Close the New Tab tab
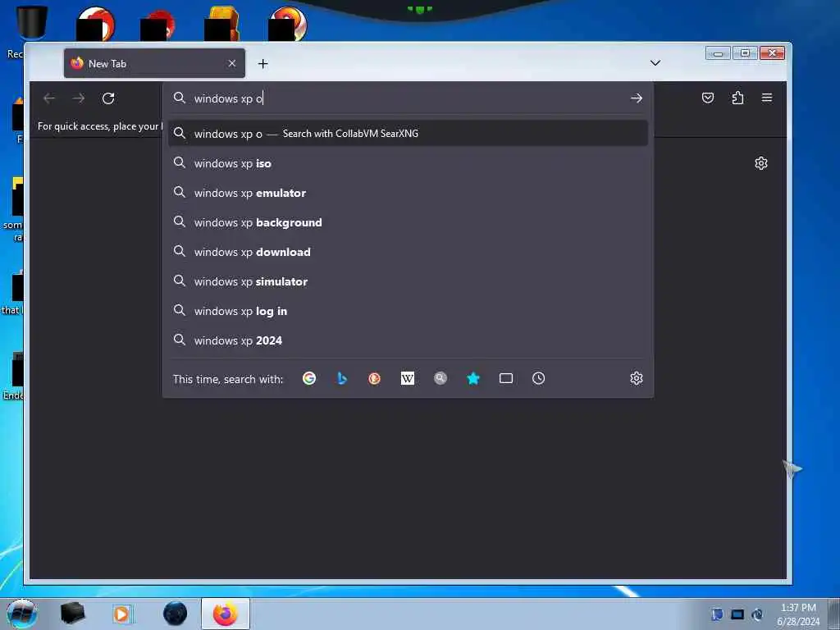This screenshot has height=630, width=840. [232, 63]
